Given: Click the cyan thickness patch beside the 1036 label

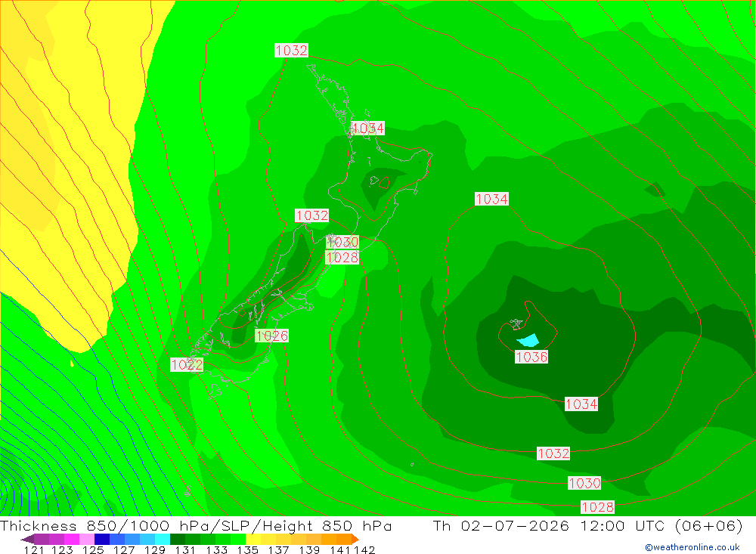Looking at the screenshot, I should [528, 340].
